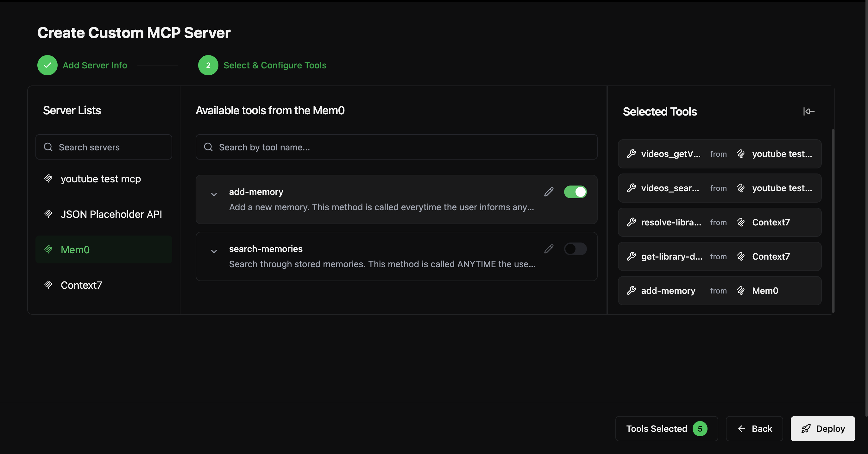Screen dimensions: 868x454
Task: Expand the search-memories chevron
Action: point(214,251)
